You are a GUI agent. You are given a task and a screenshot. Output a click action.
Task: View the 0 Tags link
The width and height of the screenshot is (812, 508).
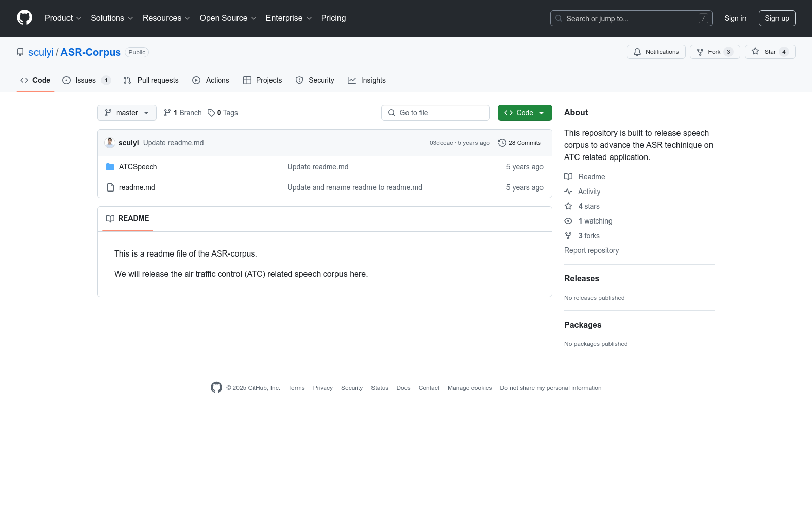[223, 113]
